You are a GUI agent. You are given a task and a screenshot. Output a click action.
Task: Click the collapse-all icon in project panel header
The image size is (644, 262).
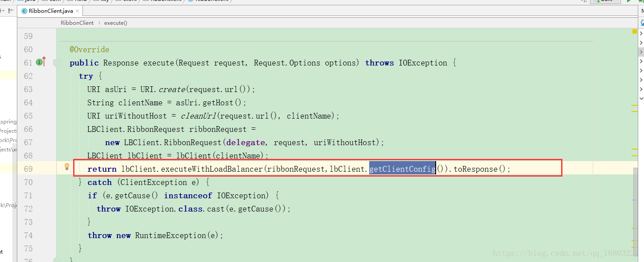11,11
